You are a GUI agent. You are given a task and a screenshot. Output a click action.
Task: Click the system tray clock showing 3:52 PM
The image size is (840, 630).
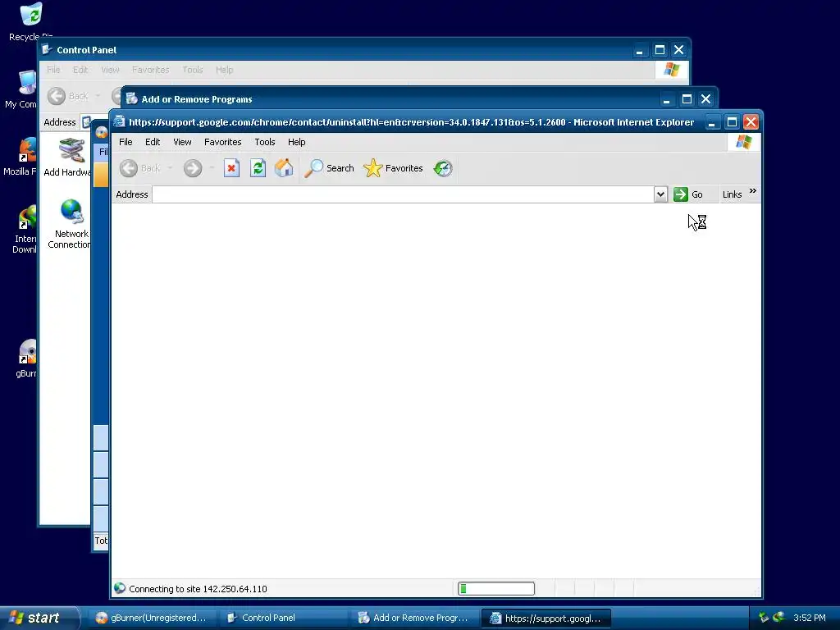810,618
